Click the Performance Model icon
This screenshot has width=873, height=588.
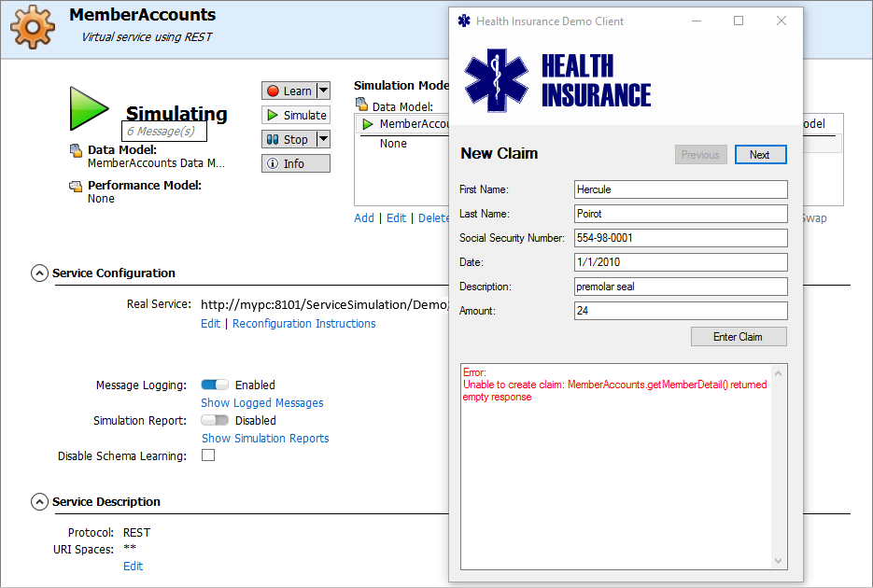click(x=77, y=186)
